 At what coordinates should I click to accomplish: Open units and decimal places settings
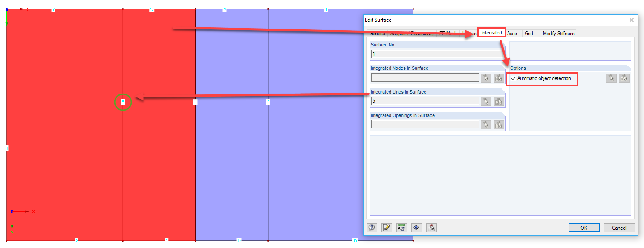tap(401, 228)
